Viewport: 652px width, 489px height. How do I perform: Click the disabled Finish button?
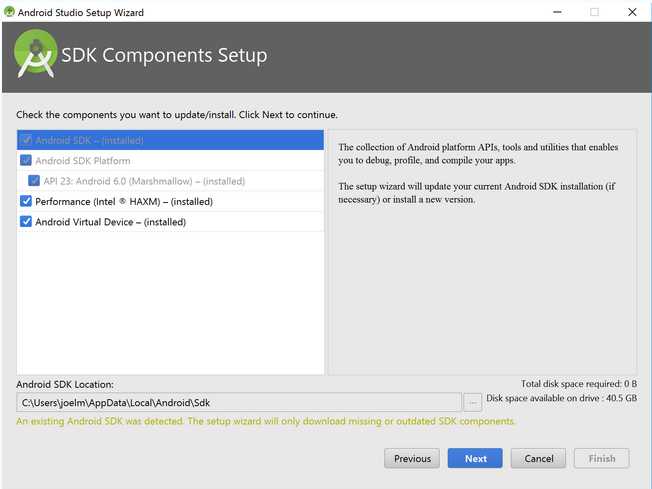(x=602, y=459)
